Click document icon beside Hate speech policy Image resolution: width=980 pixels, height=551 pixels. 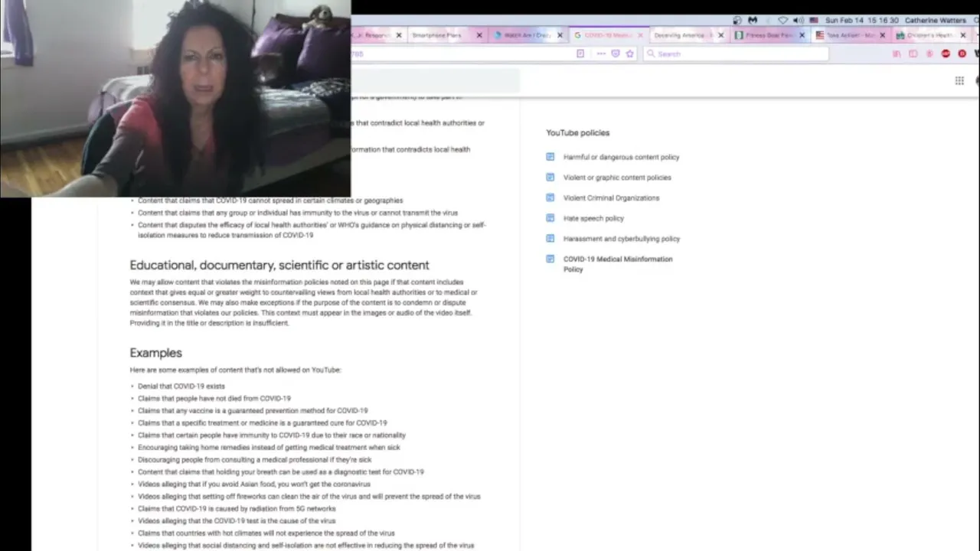pos(550,218)
